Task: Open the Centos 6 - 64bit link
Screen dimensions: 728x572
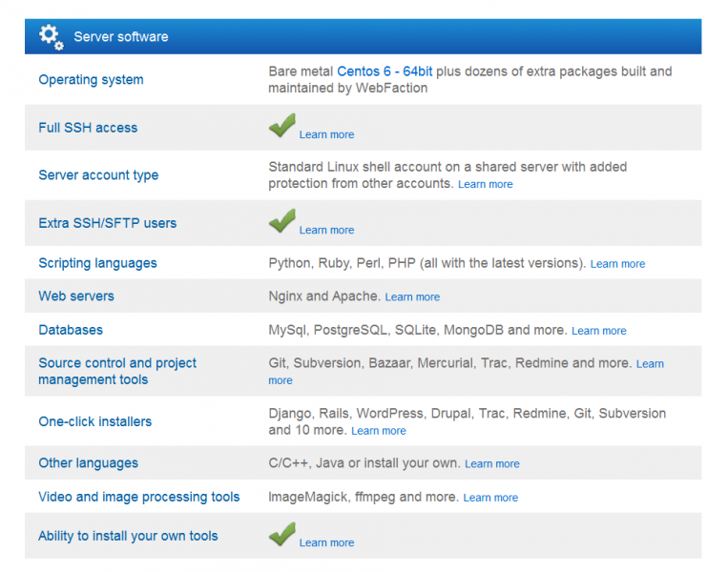Action: [385, 71]
